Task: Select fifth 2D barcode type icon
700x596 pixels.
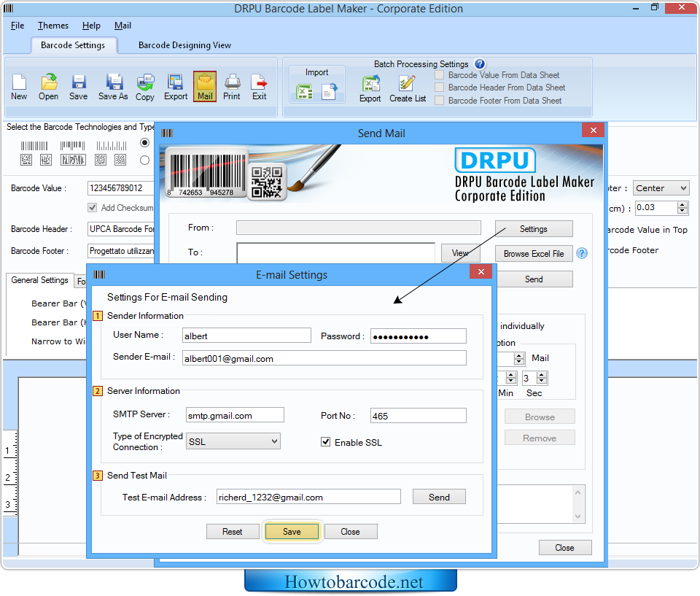Action: tap(120, 160)
